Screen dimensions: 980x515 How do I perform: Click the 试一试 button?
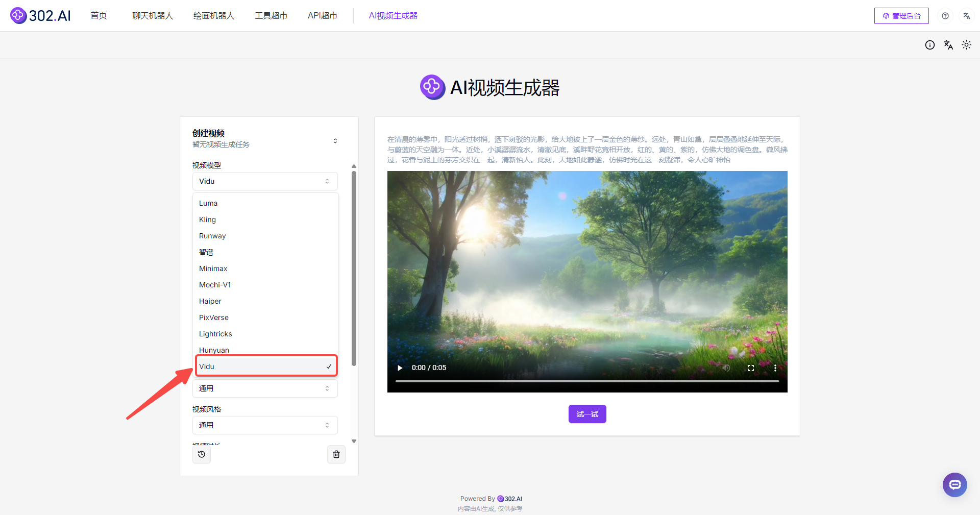587,414
